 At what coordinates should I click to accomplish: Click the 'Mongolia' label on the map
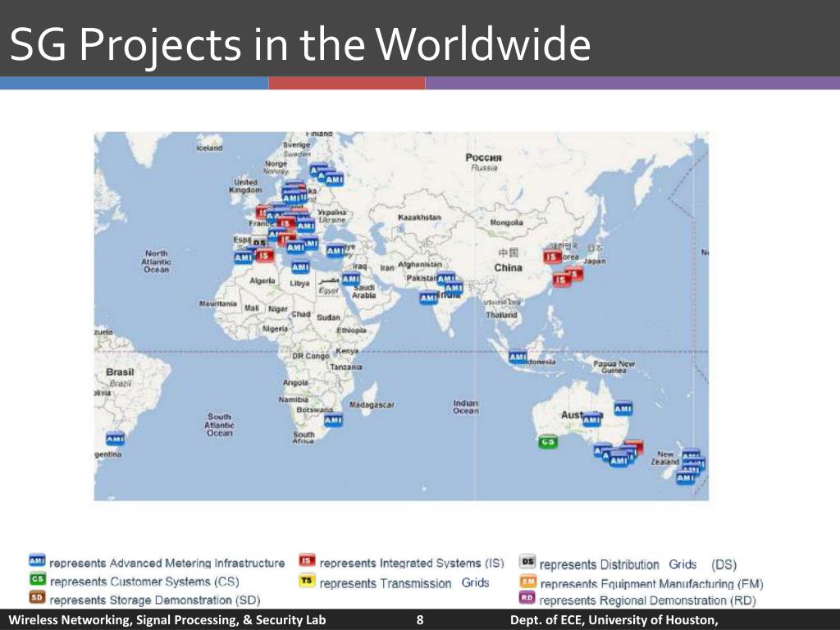(506, 222)
